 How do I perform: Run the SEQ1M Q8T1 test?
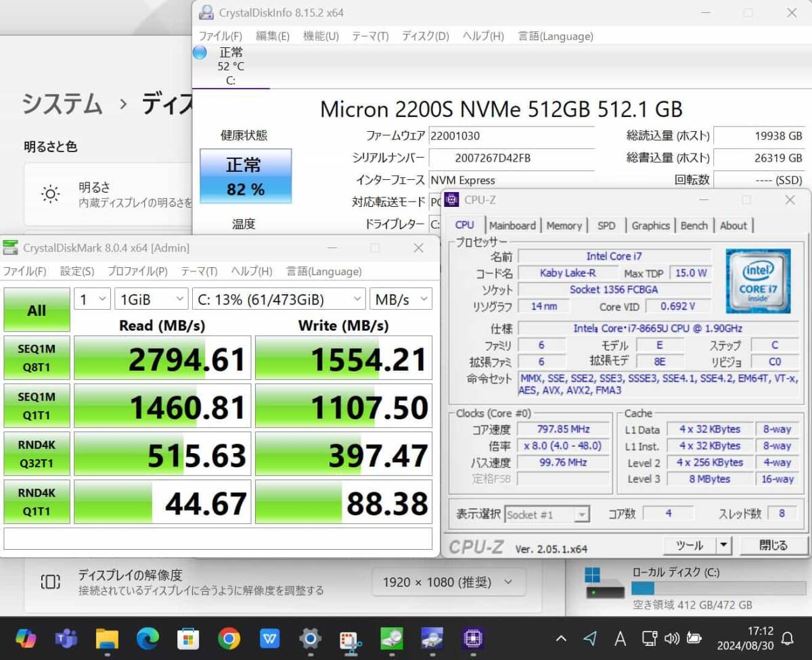(37, 358)
